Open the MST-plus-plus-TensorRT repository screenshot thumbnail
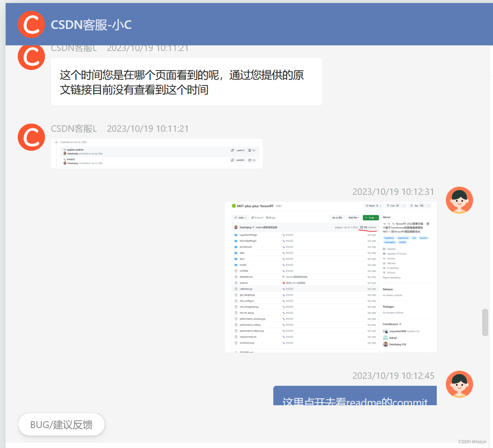The width and height of the screenshot is (493, 448). pyautogui.click(x=331, y=277)
